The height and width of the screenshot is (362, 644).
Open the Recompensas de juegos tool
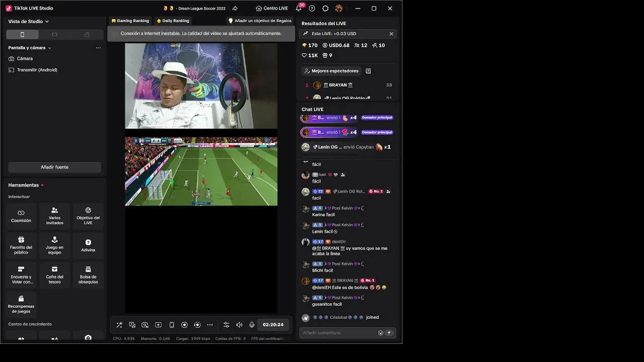21,304
